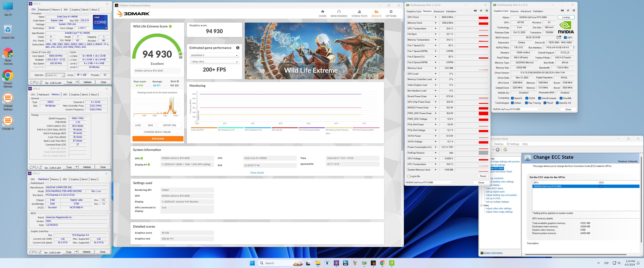Click the HWiNFO icon in the taskbar
The height and width of the screenshot is (268, 644).
[x=345, y=263]
